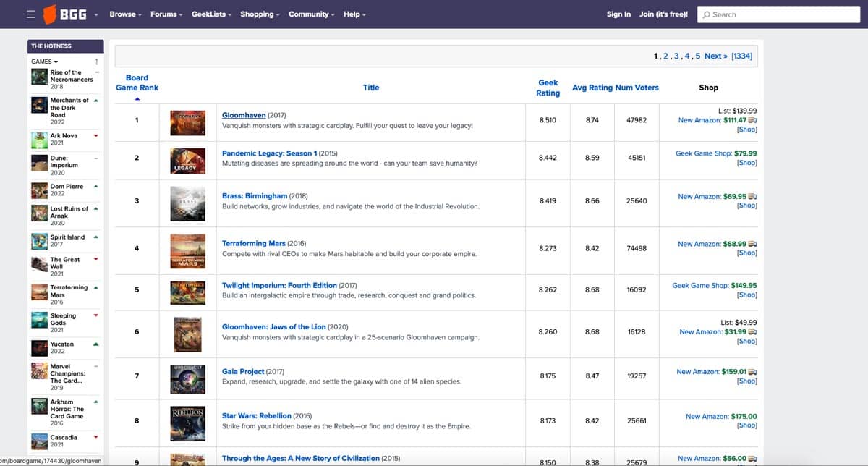
Task: Click Join (it's free)!
Action: point(663,14)
